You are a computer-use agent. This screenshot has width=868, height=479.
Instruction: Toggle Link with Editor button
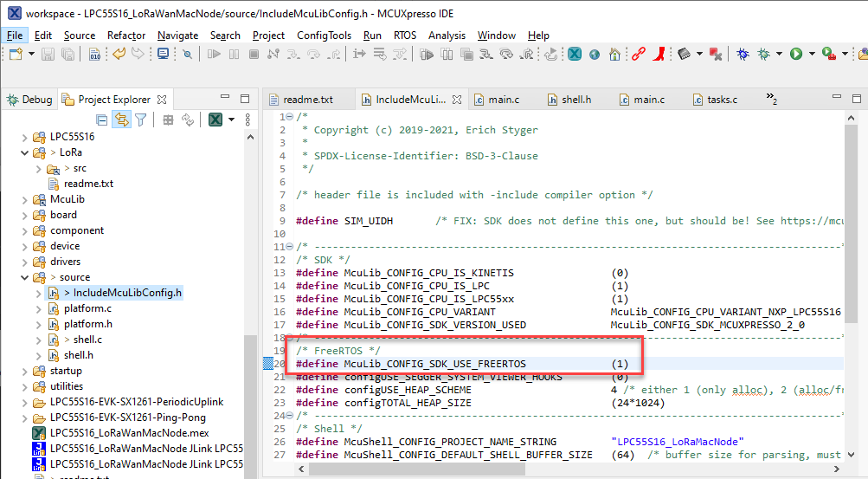[x=121, y=120]
